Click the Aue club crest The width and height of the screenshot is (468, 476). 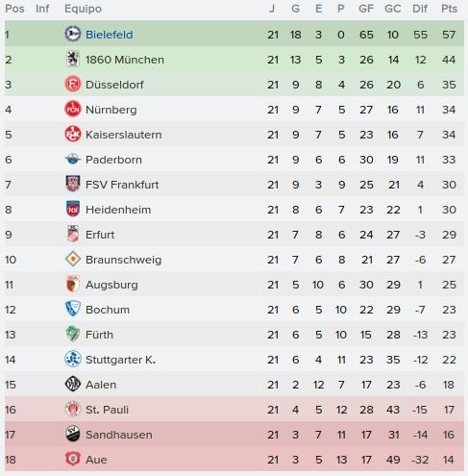coord(73,459)
